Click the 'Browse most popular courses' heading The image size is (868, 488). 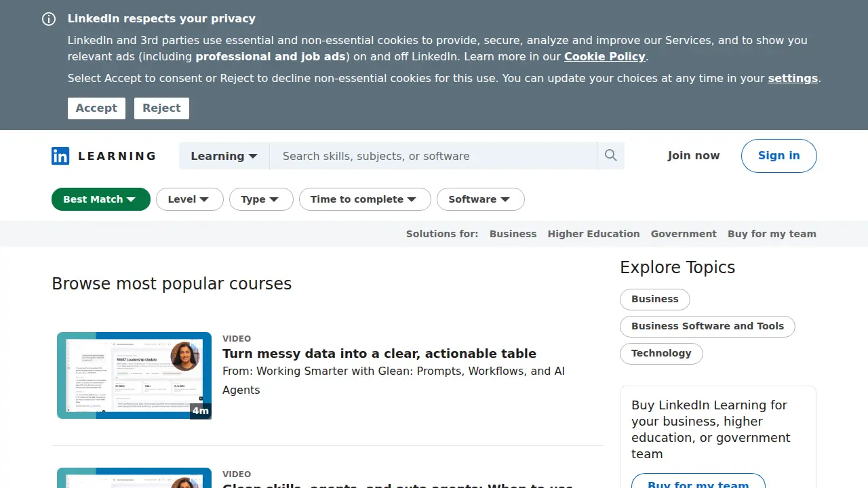pyautogui.click(x=172, y=284)
